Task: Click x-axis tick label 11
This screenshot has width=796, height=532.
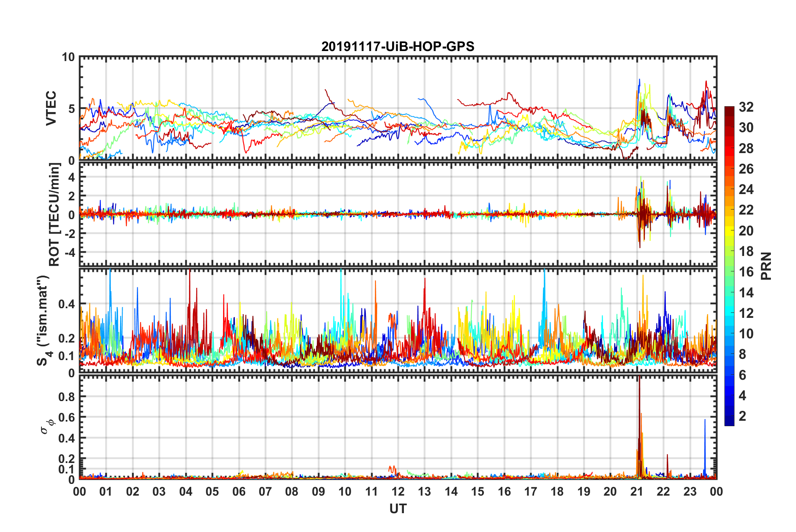Action: [372, 491]
